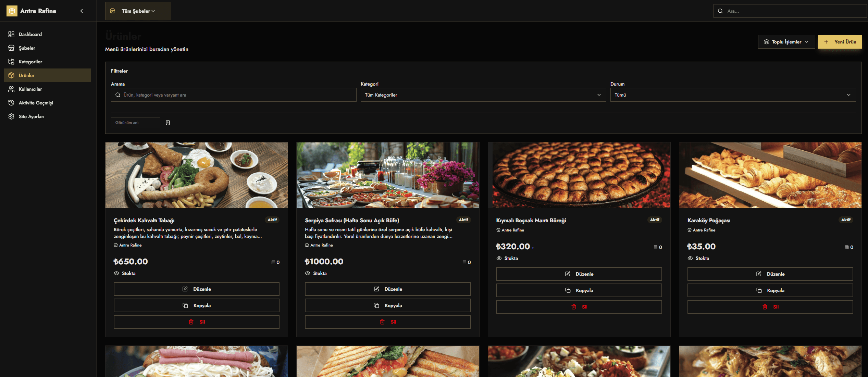Click Düzenle on Çekirdek Kahvaltı Tabağı

click(x=197, y=289)
